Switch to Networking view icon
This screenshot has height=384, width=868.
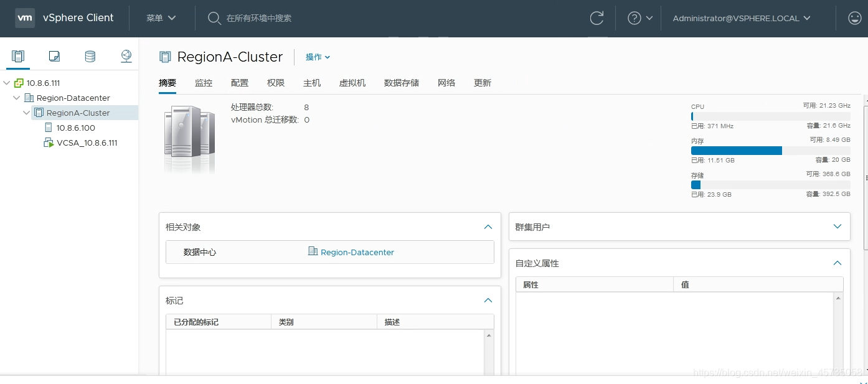126,57
